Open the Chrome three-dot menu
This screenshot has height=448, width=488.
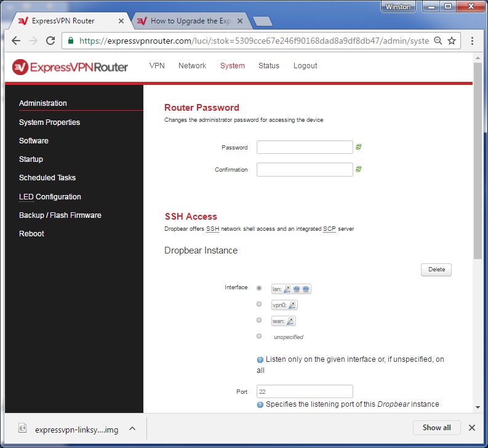point(472,41)
